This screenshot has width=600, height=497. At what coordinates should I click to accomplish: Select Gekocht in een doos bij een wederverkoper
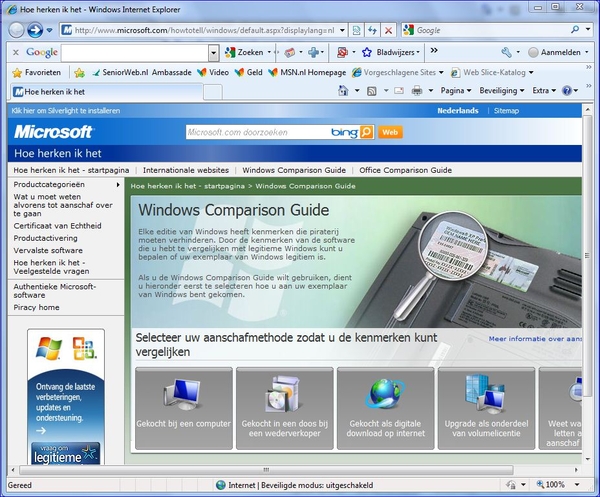tap(285, 408)
